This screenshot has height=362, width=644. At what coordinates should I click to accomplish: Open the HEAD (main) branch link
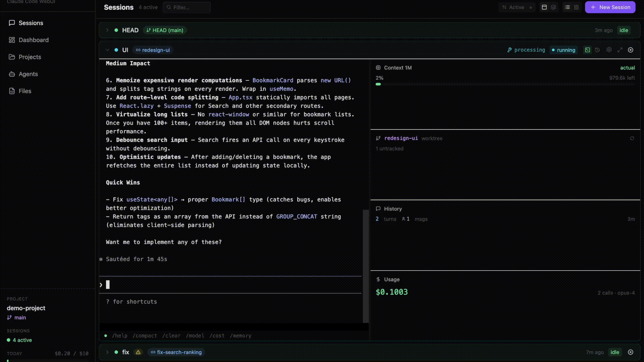point(164,30)
